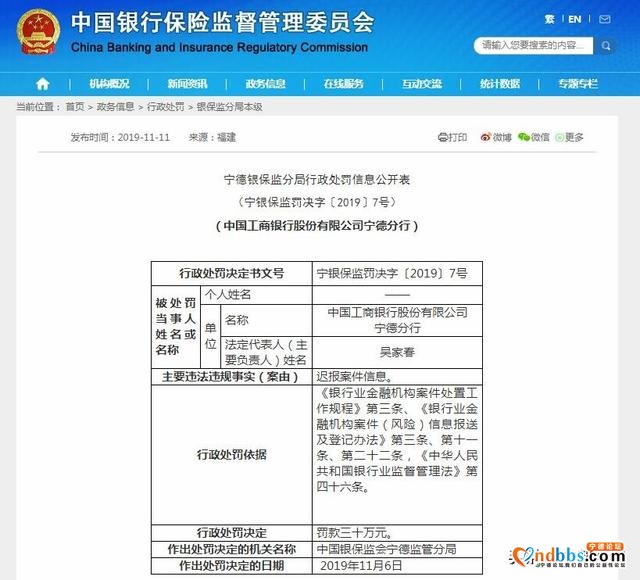Click date cell 2019年11月6日
Viewport: 640px width, 580px height.
pos(361,566)
